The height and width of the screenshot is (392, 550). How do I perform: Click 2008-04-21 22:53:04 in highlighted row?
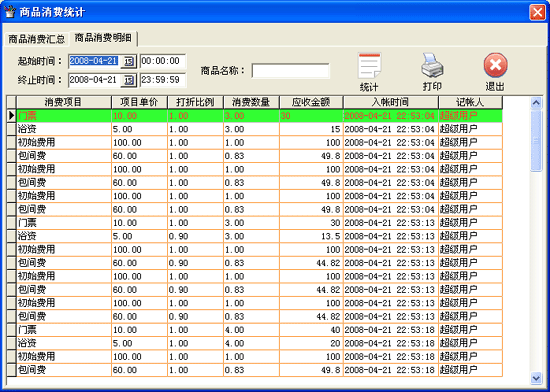point(391,116)
